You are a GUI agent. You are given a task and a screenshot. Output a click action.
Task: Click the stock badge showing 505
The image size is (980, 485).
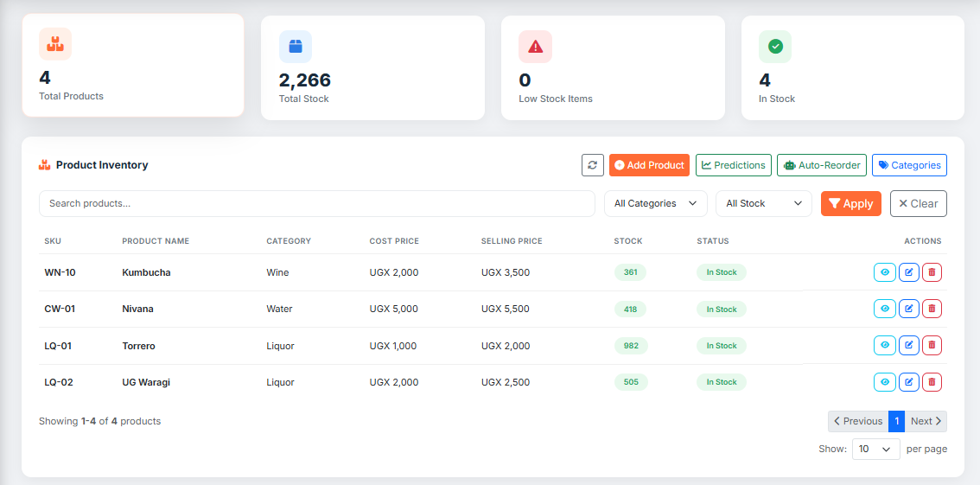click(x=631, y=382)
